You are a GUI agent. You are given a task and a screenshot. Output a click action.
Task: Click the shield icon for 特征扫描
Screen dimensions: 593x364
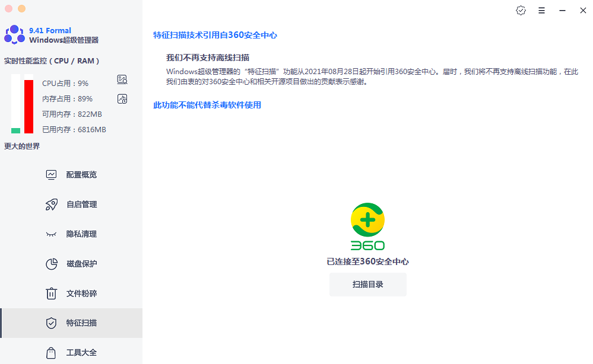(52, 323)
